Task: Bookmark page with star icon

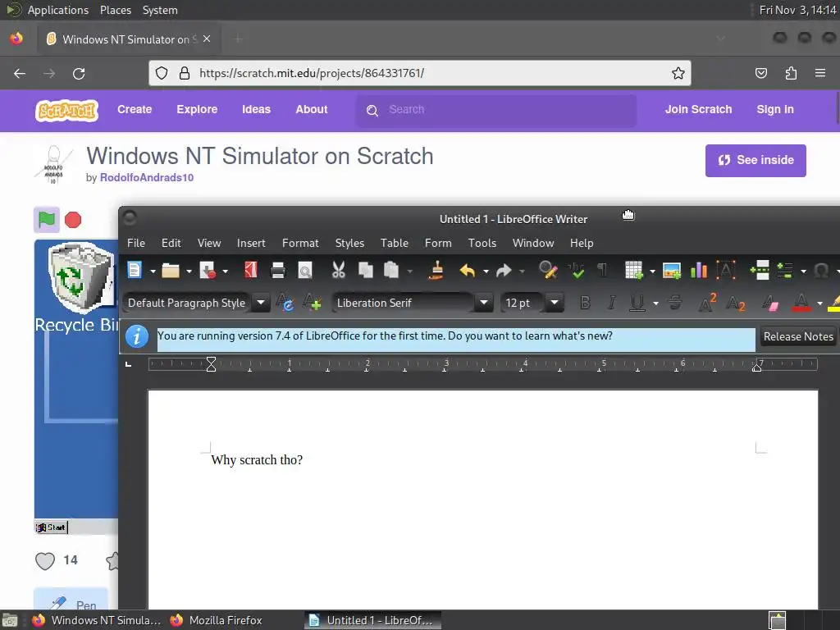Action: point(678,73)
